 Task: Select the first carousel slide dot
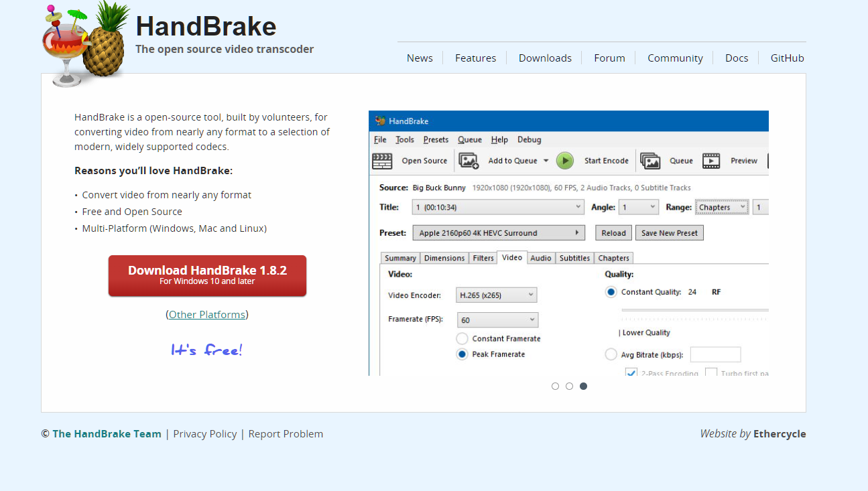pos(555,386)
